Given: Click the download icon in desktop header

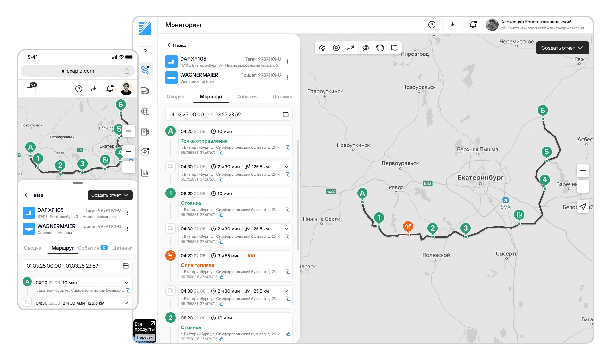Looking at the screenshot, I should pos(452,25).
